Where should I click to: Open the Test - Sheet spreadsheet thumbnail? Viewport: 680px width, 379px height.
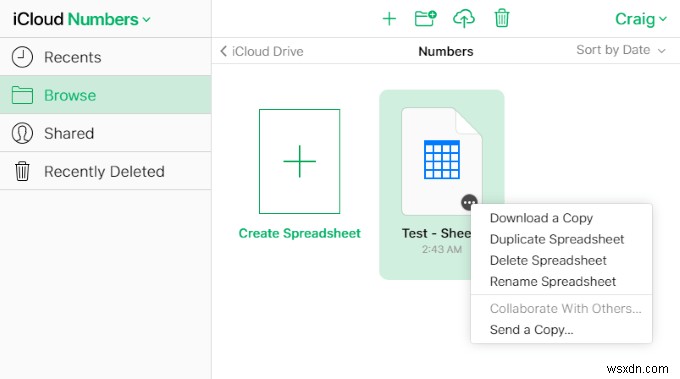(441, 161)
